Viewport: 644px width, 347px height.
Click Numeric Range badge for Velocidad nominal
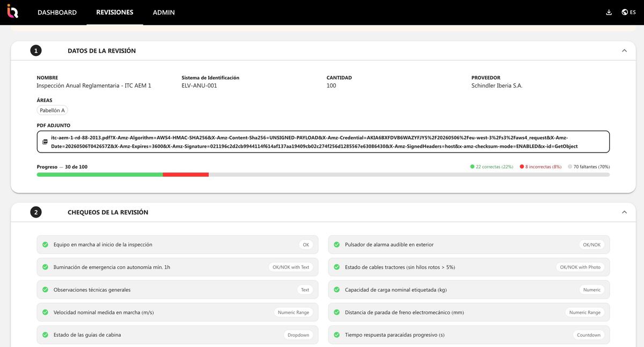pos(294,313)
